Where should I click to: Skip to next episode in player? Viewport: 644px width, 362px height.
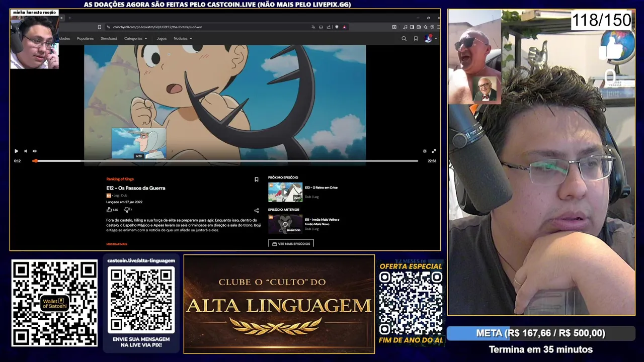[x=25, y=151]
